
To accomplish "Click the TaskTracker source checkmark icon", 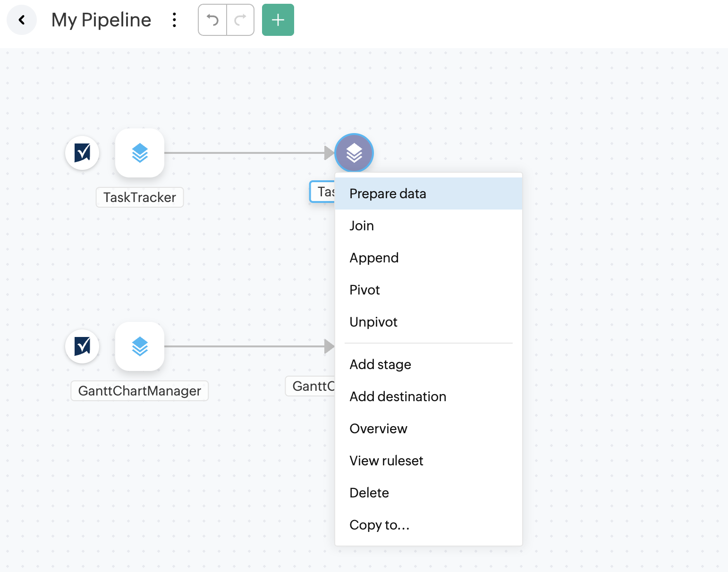I will tap(83, 152).
